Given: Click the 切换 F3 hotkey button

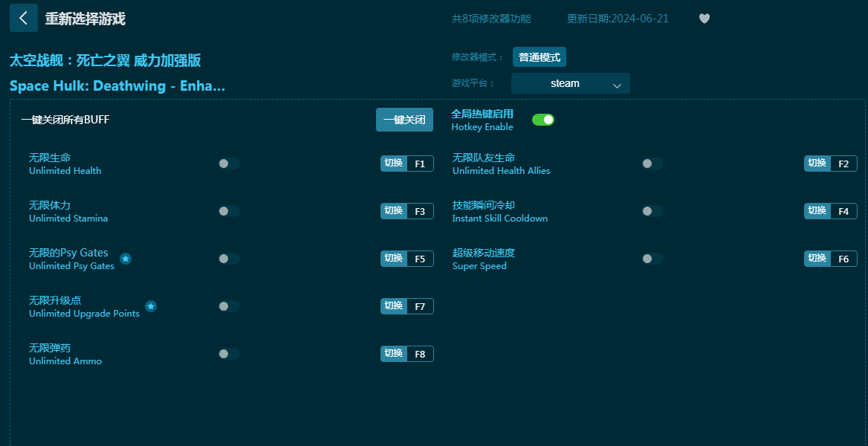Looking at the screenshot, I should tap(407, 211).
